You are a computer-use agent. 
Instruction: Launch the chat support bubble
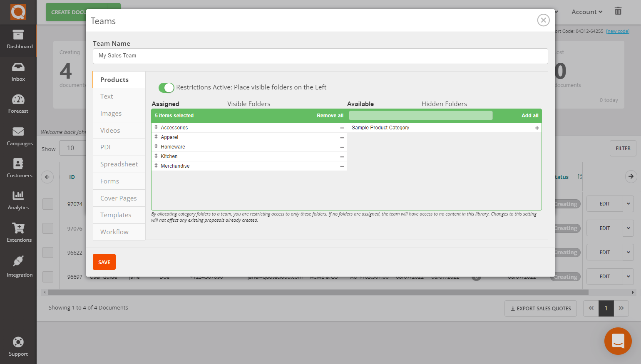(x=618, y=341)
